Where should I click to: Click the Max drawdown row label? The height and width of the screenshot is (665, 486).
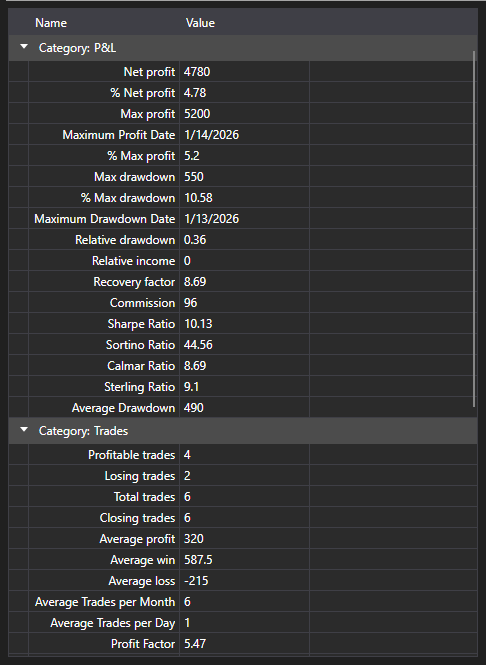[134, 177]
